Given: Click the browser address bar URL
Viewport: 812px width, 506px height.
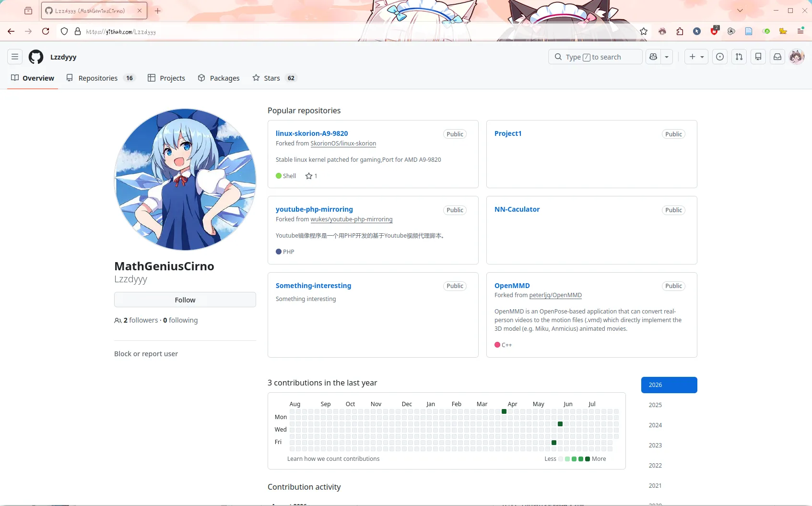Looking at the screenshot, I should click(121, 32).
